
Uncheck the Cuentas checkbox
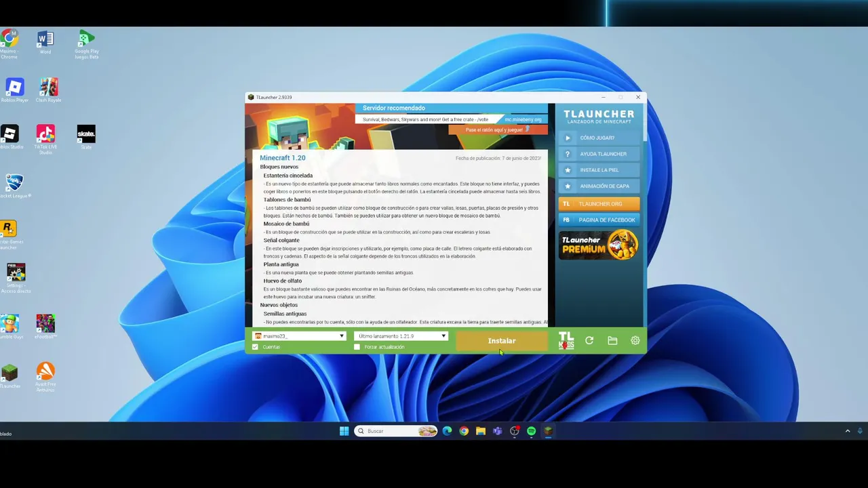[256, 347]
